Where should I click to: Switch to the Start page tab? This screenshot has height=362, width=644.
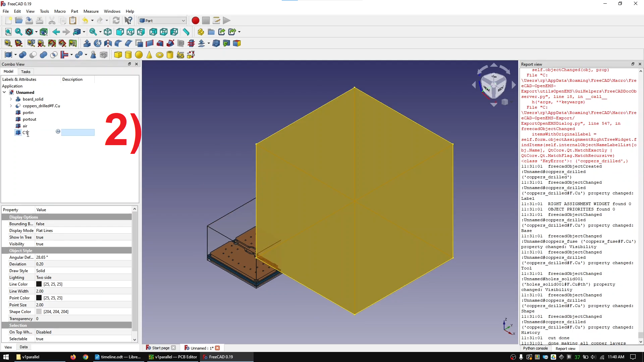click(x=161, y=348)
